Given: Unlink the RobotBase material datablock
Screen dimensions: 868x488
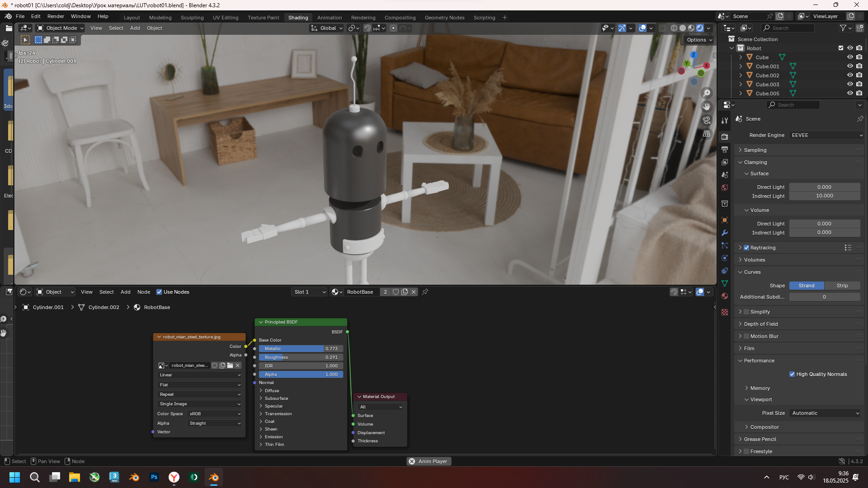Looking at the screenshot, I should coord(414,292).
